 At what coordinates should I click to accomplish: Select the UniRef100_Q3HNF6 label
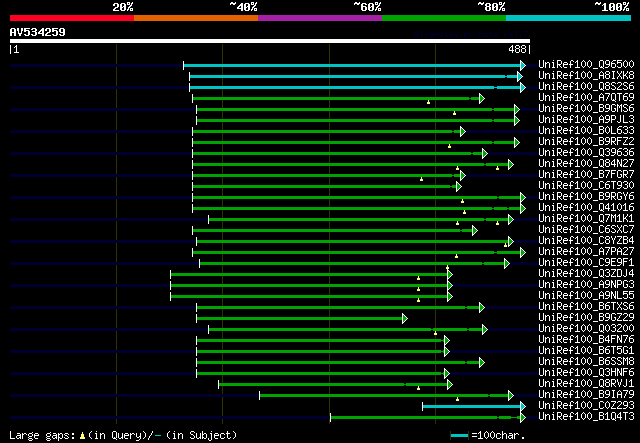click(586, 373)
